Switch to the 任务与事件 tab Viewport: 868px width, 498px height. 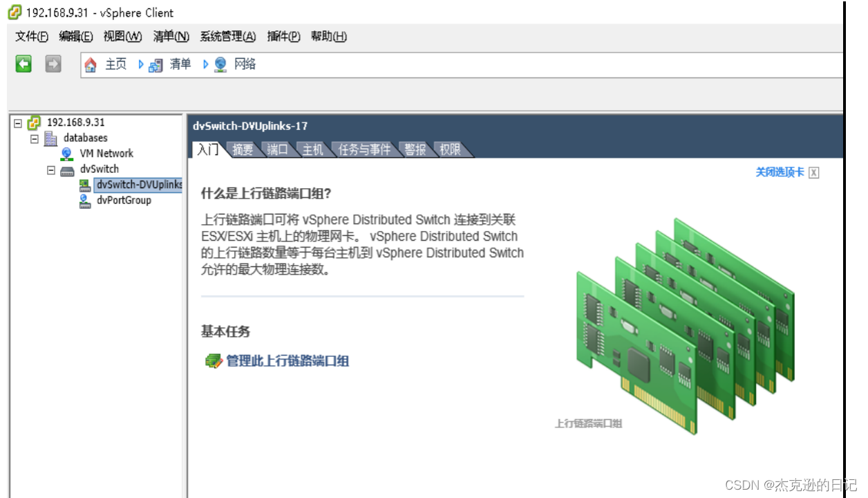click(365, 149)
